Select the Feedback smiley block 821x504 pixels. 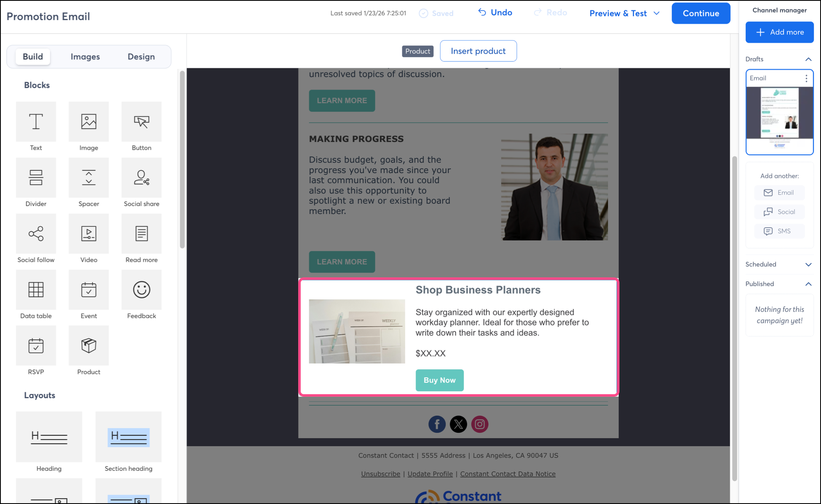pyautogui.click(x=141, y=290)
